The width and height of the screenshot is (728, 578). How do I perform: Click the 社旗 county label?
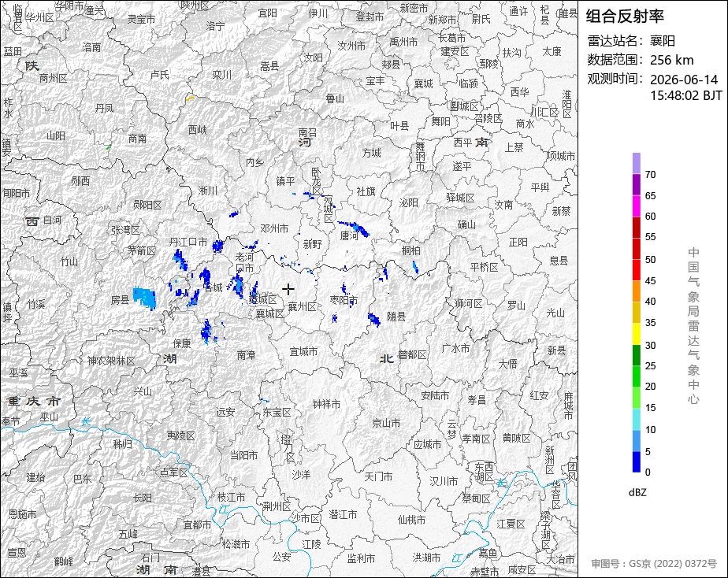coord(366,191)
